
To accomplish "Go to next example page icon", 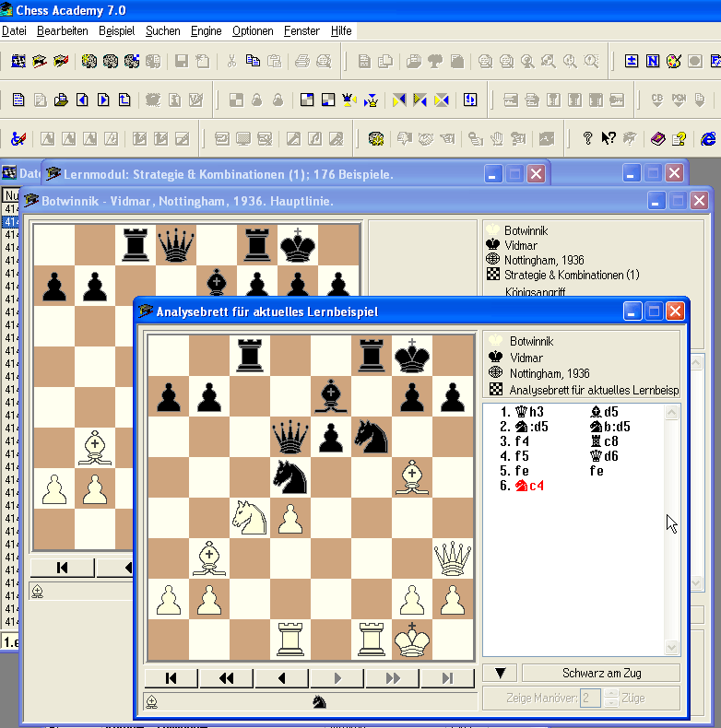I will (103, 100).
